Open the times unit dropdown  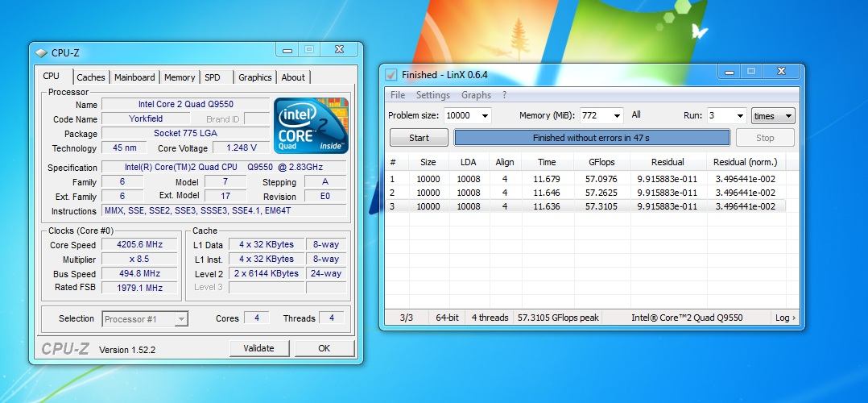773,115
